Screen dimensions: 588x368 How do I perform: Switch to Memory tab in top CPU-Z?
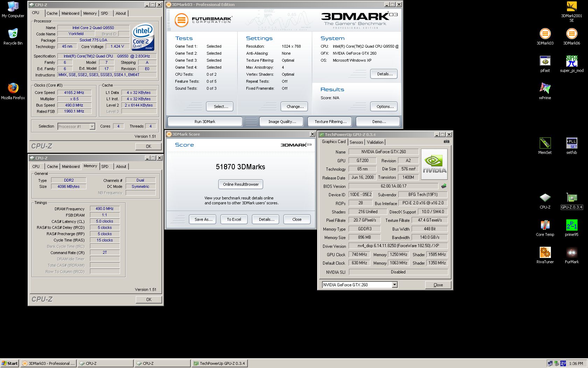click(90, 13)
